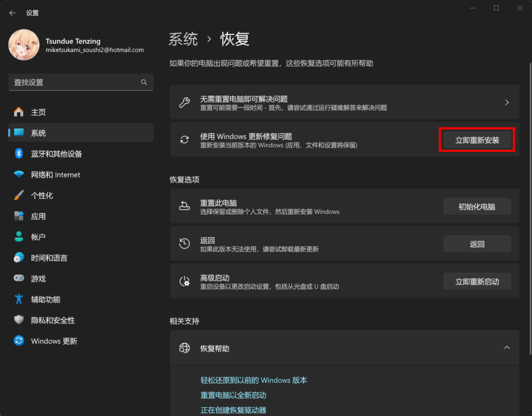Click the gamepad icon for 游戏

pyautogui.click(x=19, y=279)
